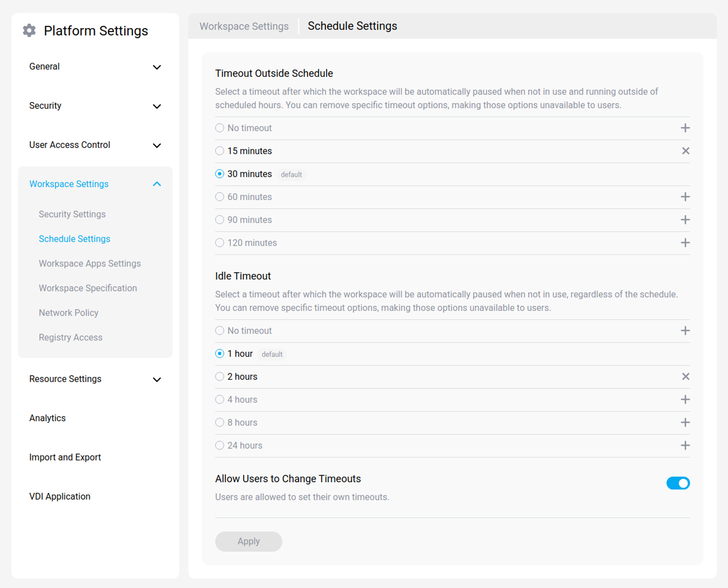Select the 60 minutes timeout radio button
Screen dimensions: 728x588
tap(219, 196)
